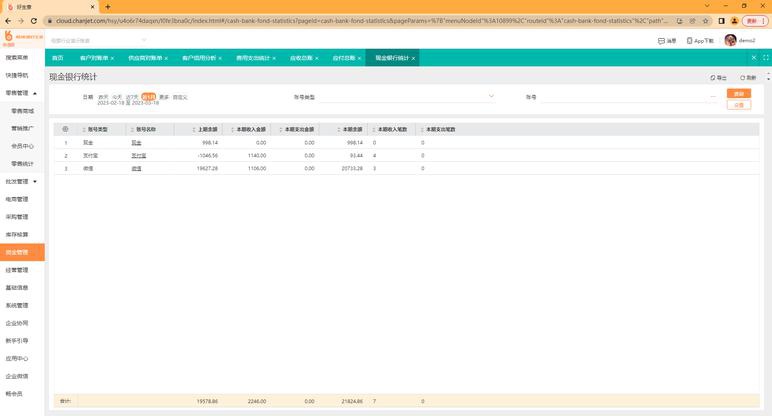The width and height of the screenshot is (772, 416).
Task: Bookmark this page with the star
Action: [x=706, y=21]
